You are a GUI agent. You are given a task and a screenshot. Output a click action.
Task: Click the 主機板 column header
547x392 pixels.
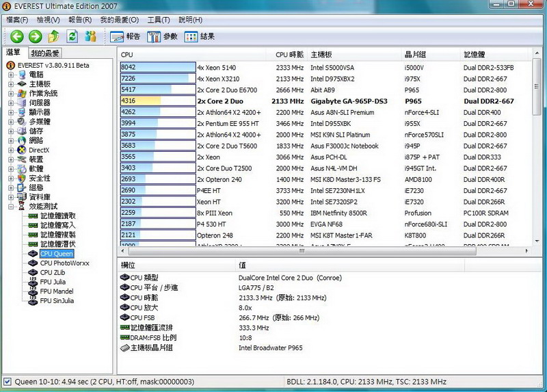[x=353, y=55]
